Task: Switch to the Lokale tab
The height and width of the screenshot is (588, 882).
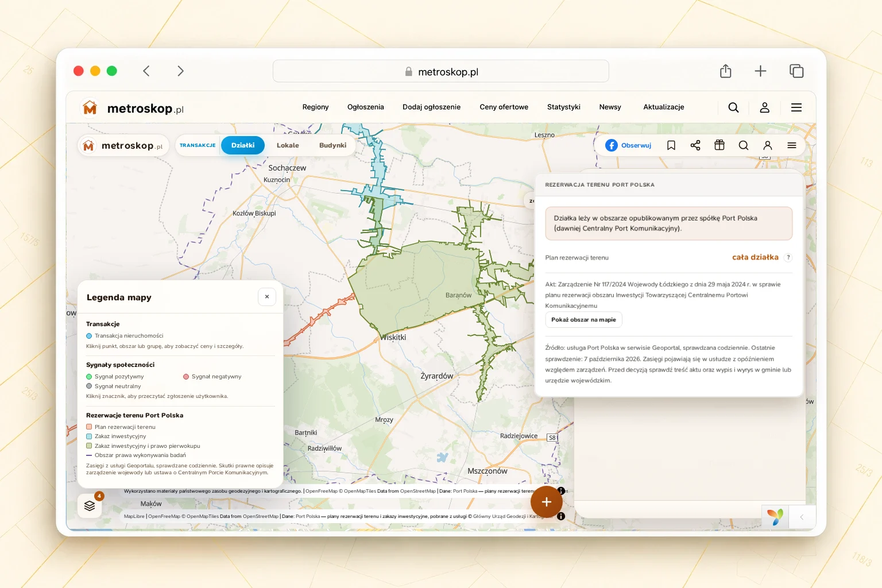Action: point(288,145)
